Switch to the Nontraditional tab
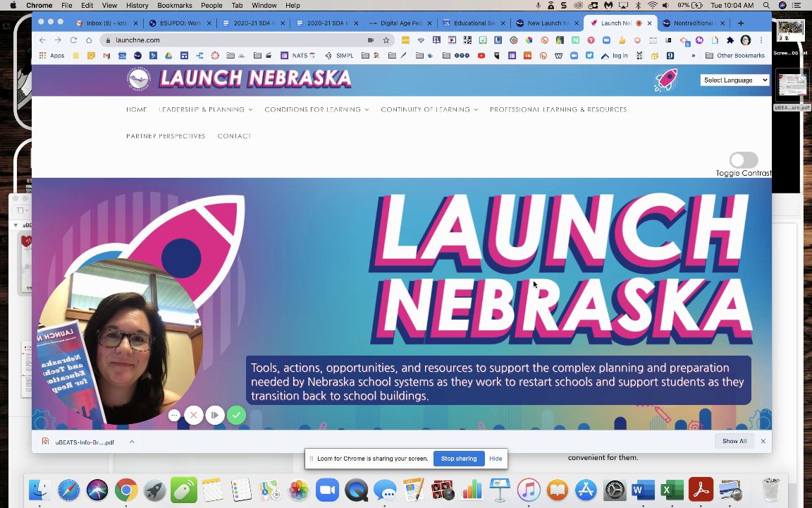The height and width of the screenshot is (508, 812). (692, 23)
